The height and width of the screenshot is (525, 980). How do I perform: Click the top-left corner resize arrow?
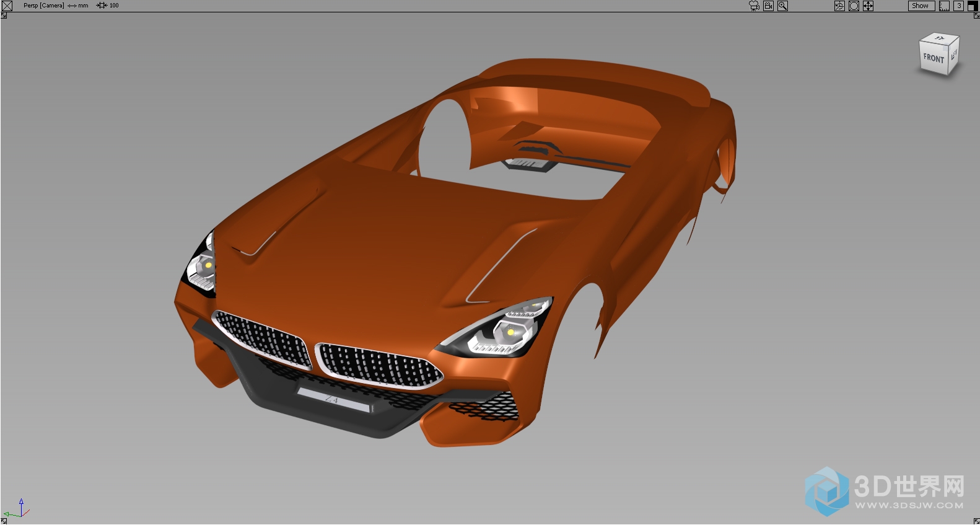4,15
